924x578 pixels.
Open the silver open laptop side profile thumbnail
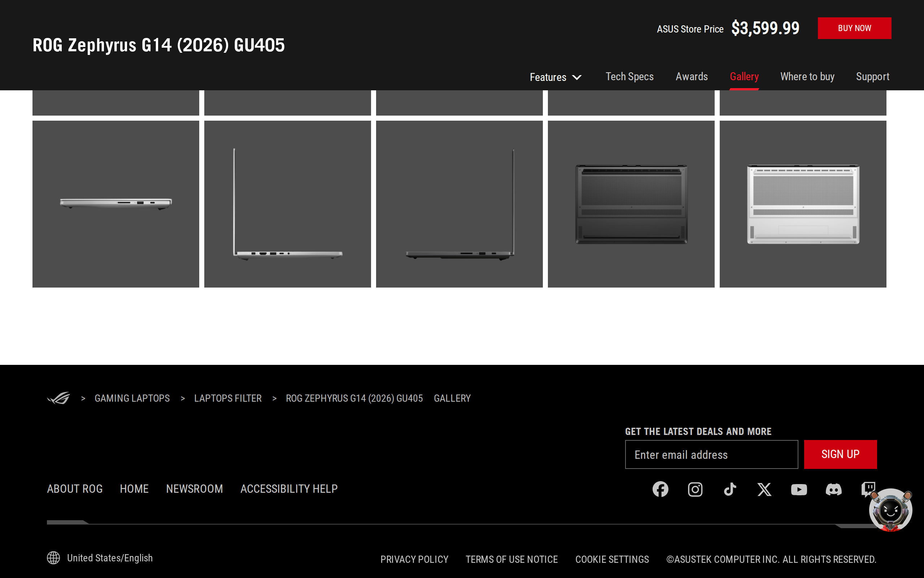(x=288, y=204)
